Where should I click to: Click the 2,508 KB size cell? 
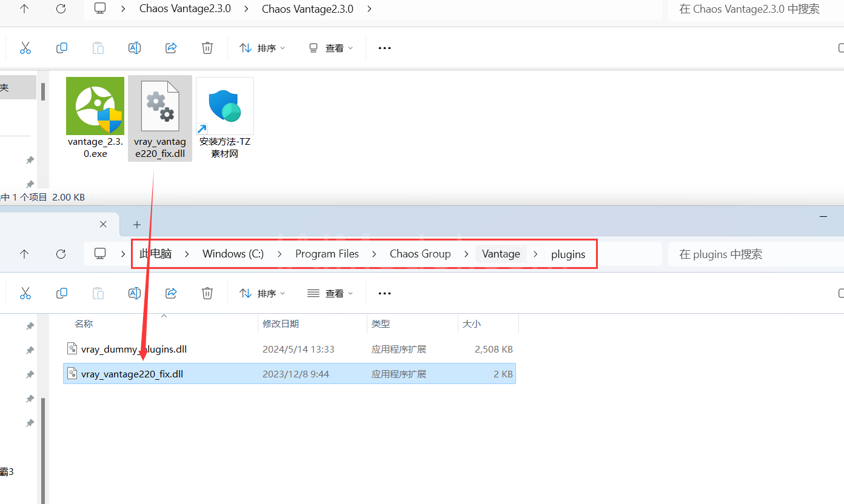494,349
